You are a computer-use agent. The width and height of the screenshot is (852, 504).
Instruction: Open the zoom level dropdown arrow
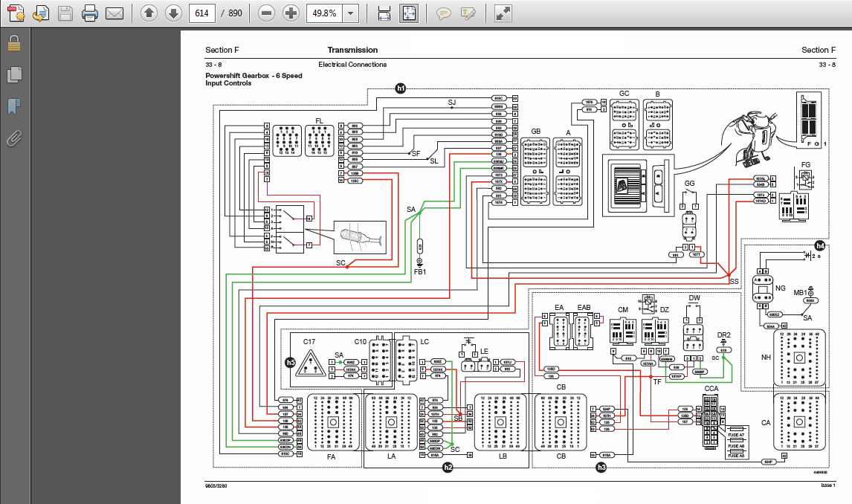point(351,13)
